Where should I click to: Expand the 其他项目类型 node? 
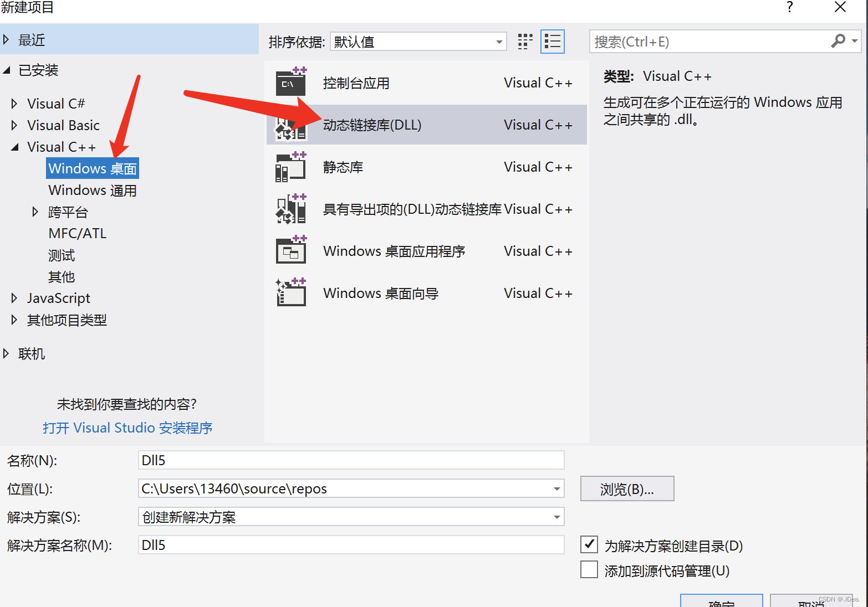coord(14,320)
